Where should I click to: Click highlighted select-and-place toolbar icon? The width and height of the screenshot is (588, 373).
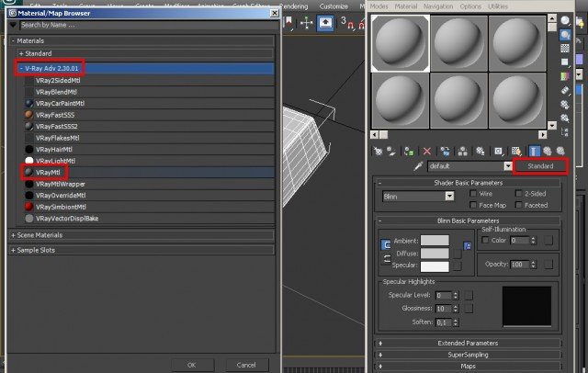click(325, 23)
